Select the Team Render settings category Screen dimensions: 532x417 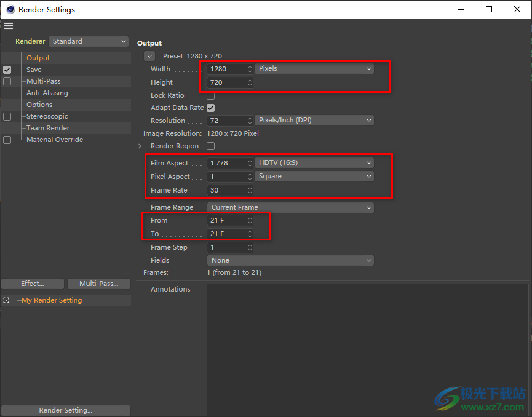click(48, 128)
